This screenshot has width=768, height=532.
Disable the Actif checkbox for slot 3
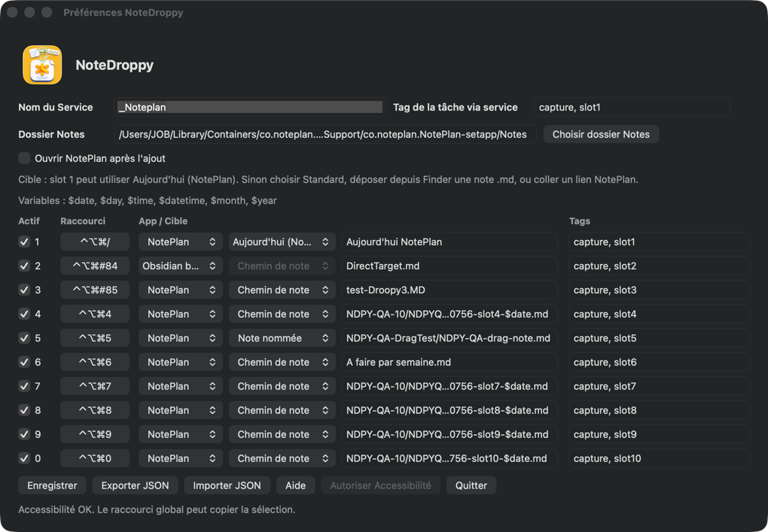(x=24, y=290)
